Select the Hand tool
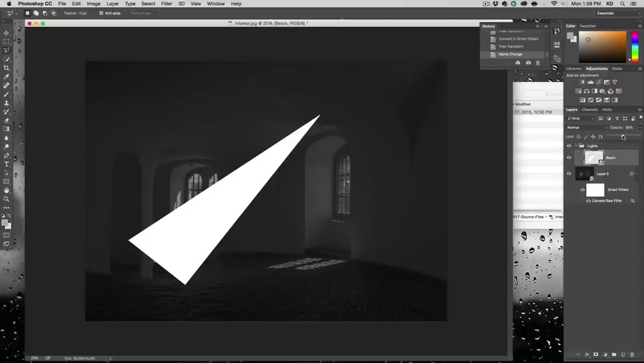This screenshot has height=363, width=644. 6,190
